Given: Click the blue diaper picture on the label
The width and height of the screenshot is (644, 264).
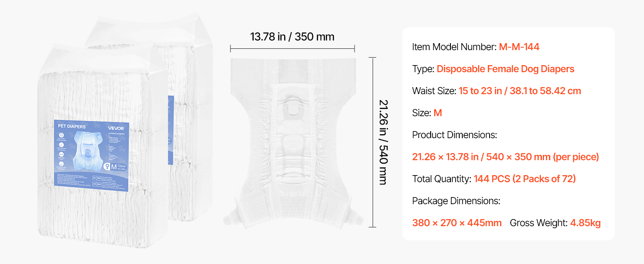Looking at the screenshot, I should pos(87,149).
